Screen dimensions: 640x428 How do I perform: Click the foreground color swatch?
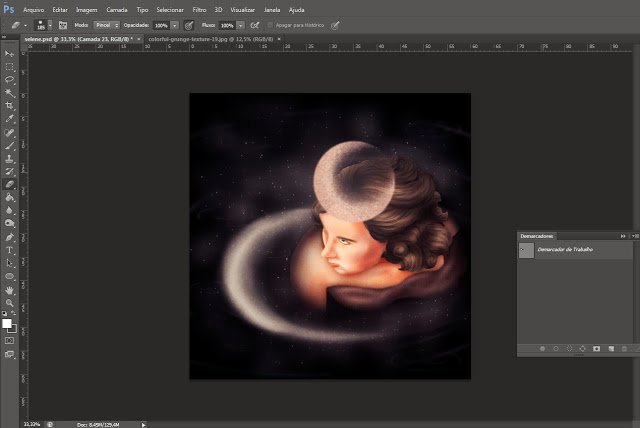7,324
